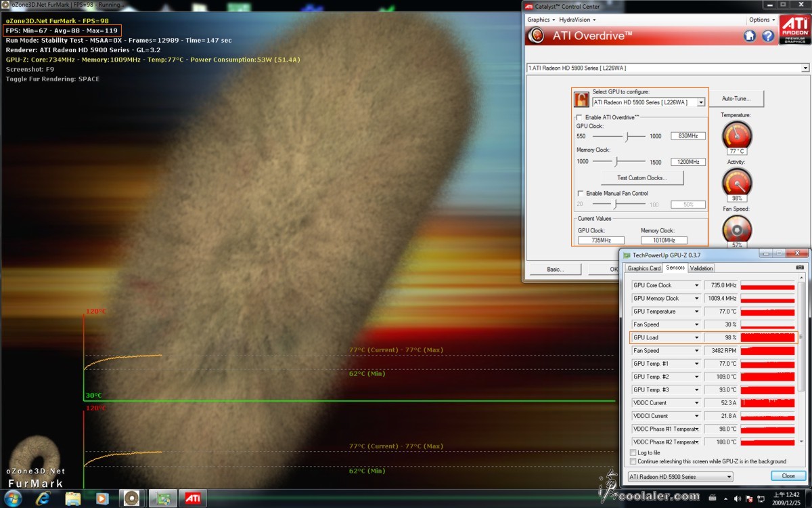
Task: Open the top display adapter dropdown
Action: click(x=805, y=68)
